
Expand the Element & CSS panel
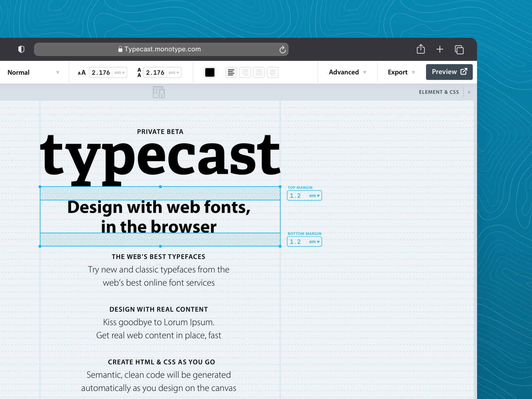pos(469,92)
